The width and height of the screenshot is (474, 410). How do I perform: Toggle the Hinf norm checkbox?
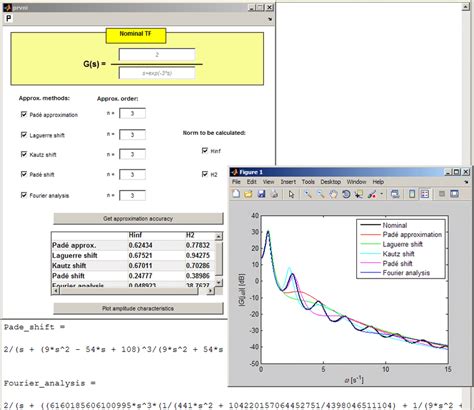(205, 151)
